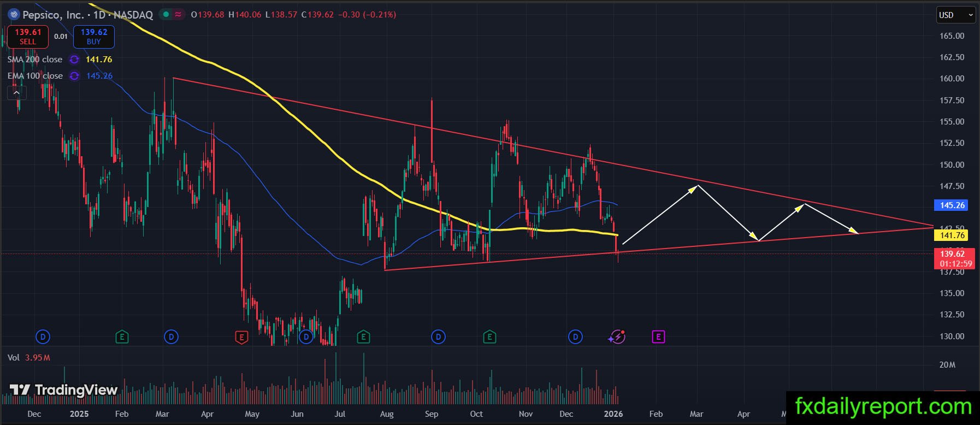Open the March 2025 dividend marker
Image resolution: width=980 pixels, height=425 pixels.
point(171,337)
